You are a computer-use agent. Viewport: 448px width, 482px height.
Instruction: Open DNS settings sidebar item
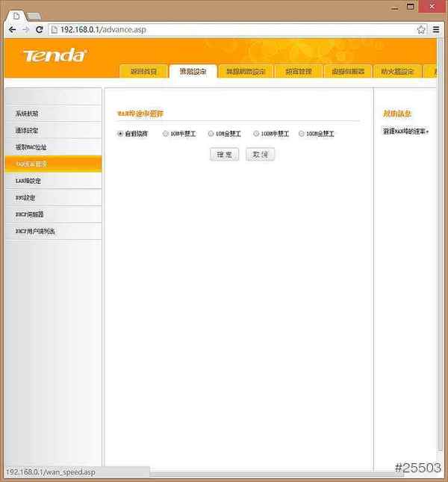[54, 197]
